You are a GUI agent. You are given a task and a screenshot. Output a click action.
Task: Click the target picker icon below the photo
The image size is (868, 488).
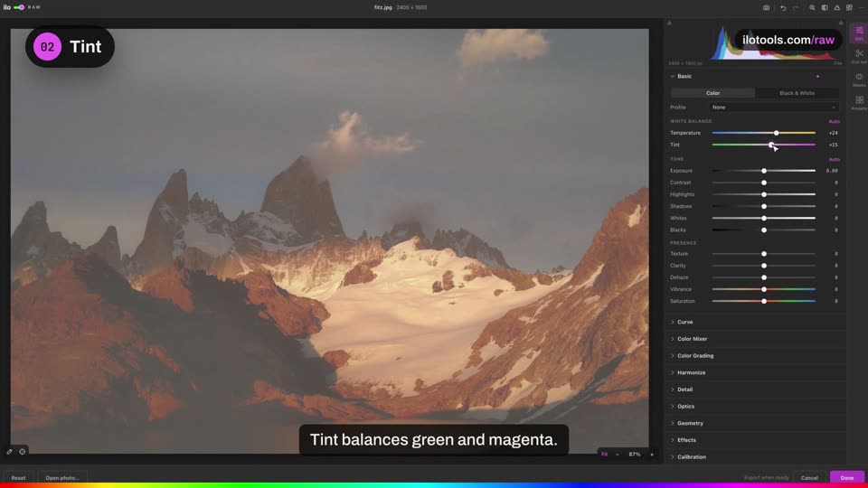click(22, 452)
